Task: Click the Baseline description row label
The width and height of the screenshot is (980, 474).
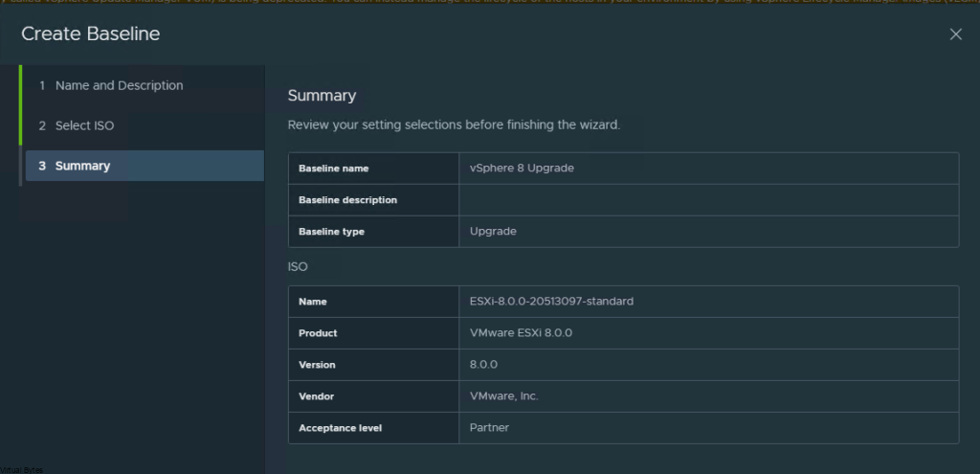Action: [347, 200]
